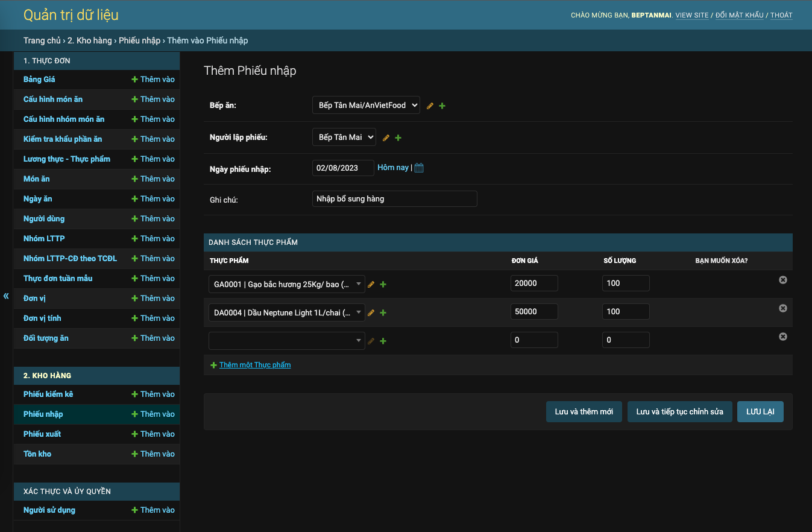Screen dimensions: 812x532
Task: Edit Người lập phiếu with the pencil icon
Action: 386,137
